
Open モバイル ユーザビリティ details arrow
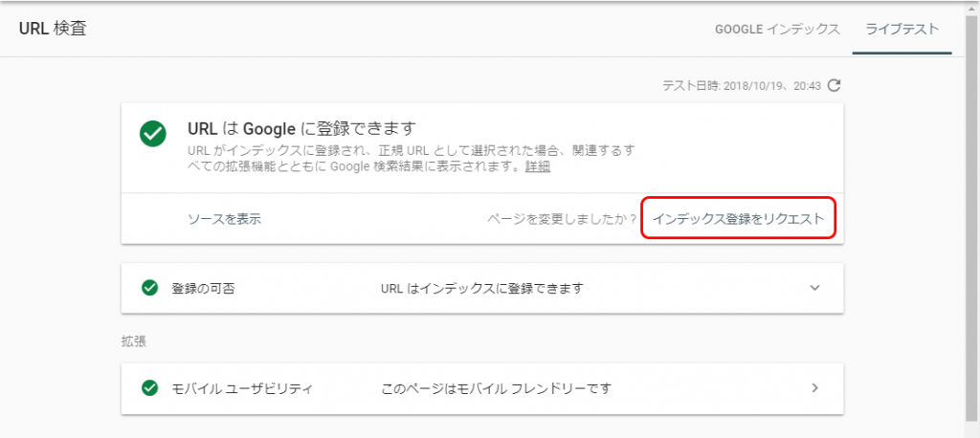814,388
